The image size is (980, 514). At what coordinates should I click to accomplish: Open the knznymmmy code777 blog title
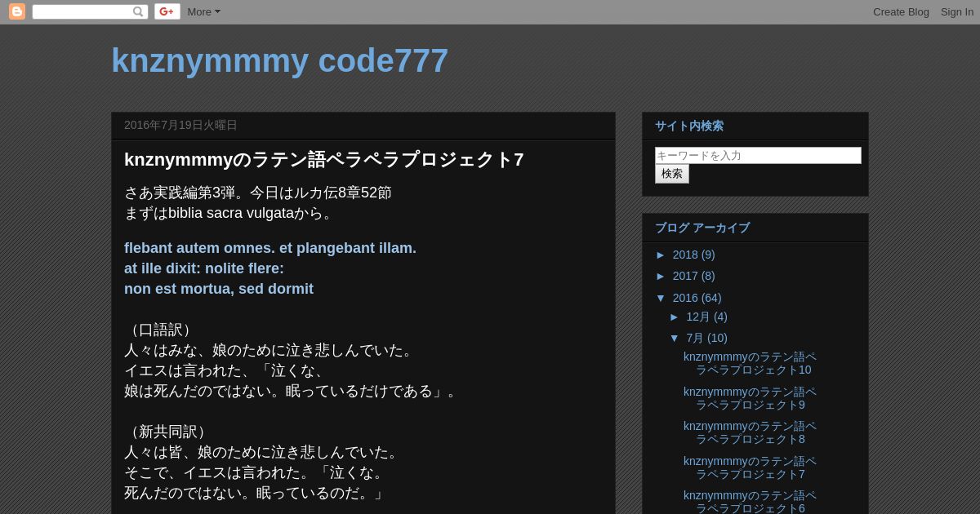(279, 60)
